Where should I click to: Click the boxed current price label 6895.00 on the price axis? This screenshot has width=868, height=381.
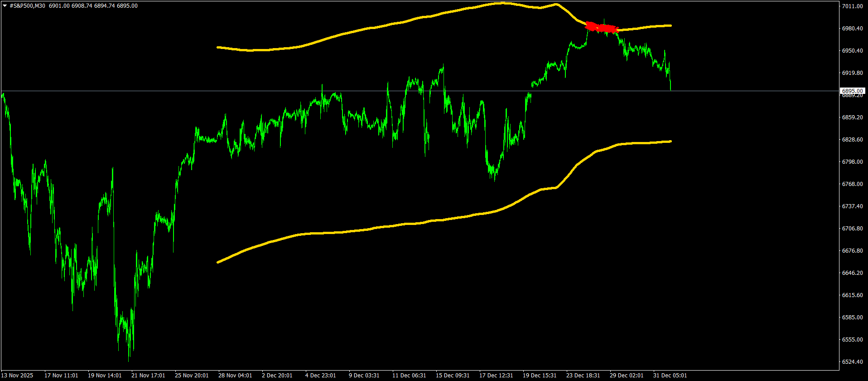click(x=852, y=91)
